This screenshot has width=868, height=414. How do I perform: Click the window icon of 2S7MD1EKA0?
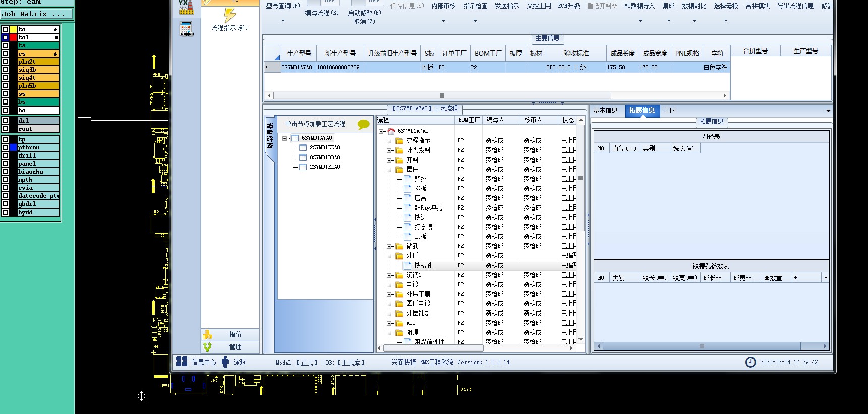303,148
